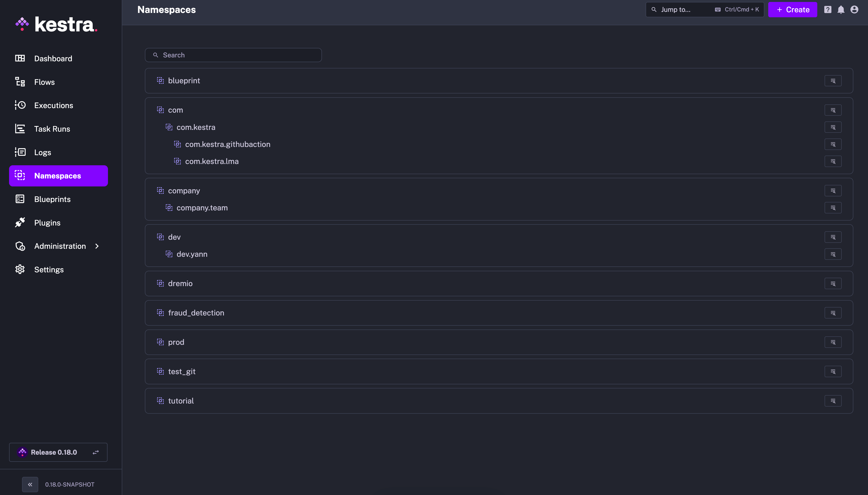Select the com.kestra namespace tree node
Image resolution: width=868 pixels, height=495 pixels.
196,127
